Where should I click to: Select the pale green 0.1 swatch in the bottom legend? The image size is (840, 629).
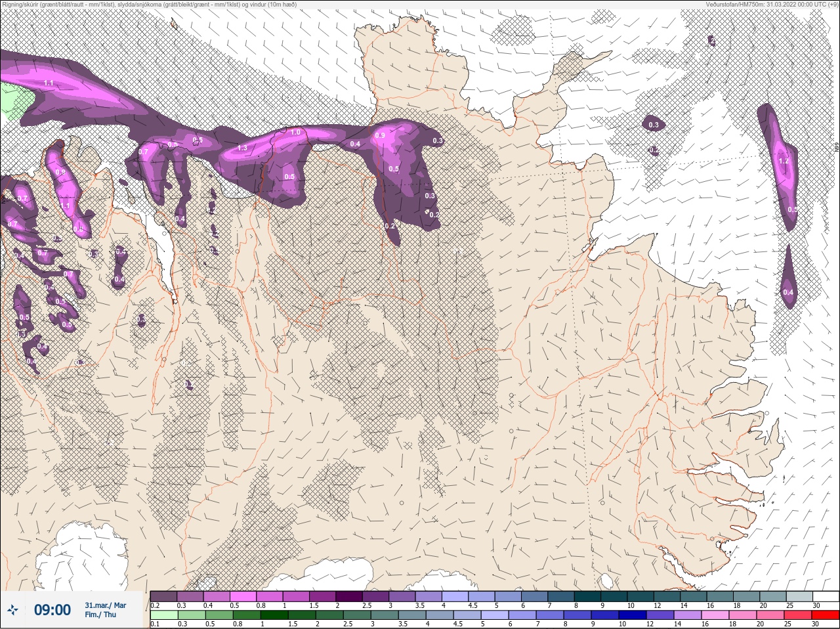(x=163, y=615)
